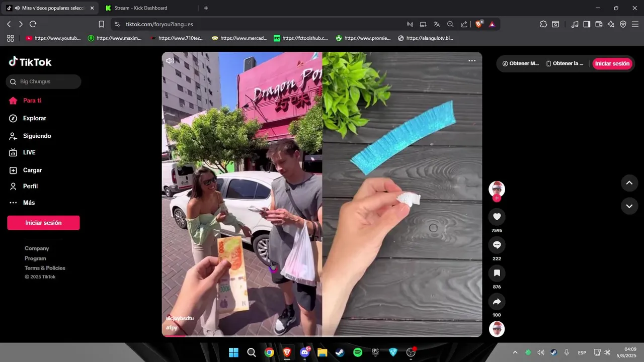
Task: Click the Obtener M... button
Action: 520,64
